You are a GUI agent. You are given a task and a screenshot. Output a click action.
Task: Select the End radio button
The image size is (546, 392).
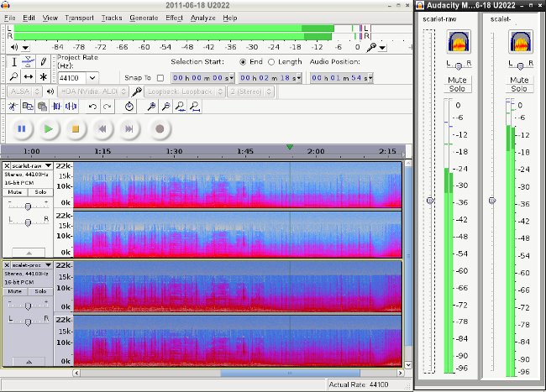[x=243, y=62]
